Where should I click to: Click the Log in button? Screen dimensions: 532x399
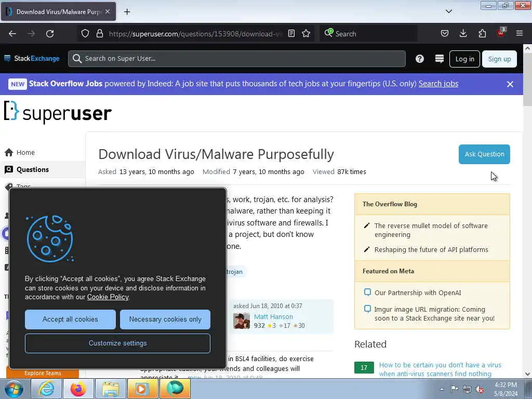(464, 59)
